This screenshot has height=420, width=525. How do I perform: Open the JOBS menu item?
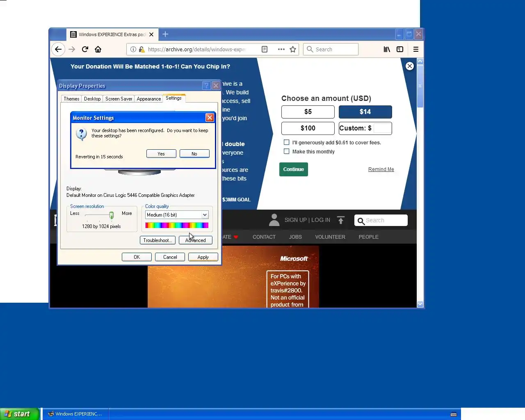coord(295,237)
